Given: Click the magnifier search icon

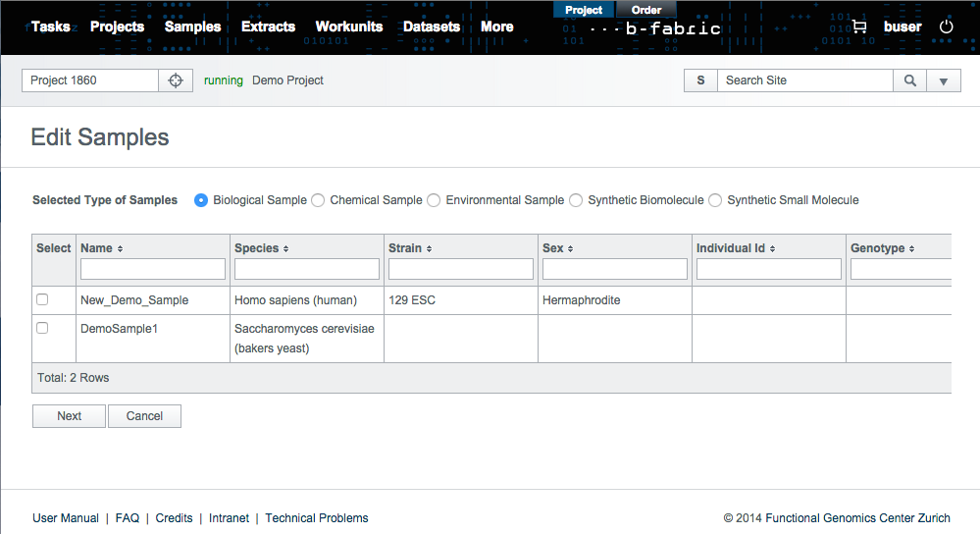Looking at the screenshot, I should [910, 80].
